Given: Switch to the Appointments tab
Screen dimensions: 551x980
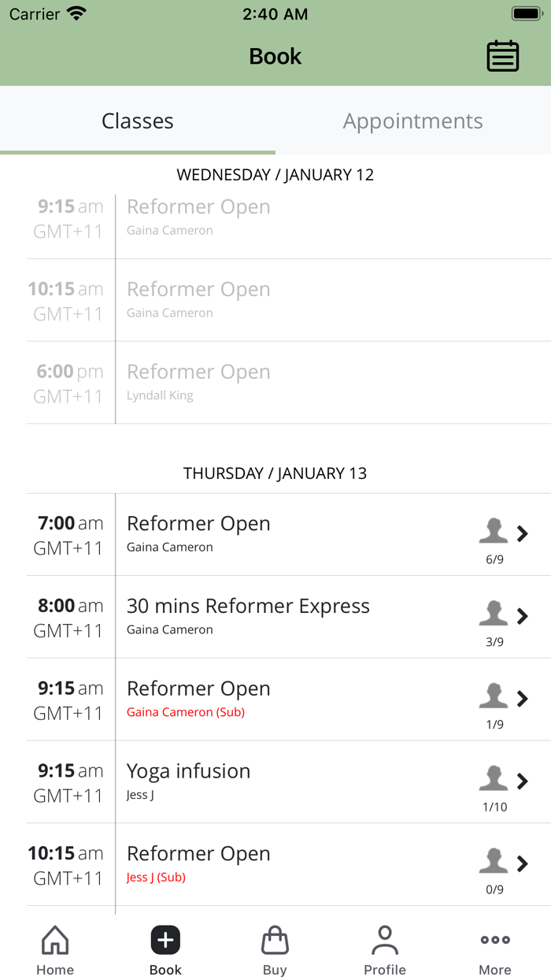Looking at the screenshot, I should pos(412,121).
